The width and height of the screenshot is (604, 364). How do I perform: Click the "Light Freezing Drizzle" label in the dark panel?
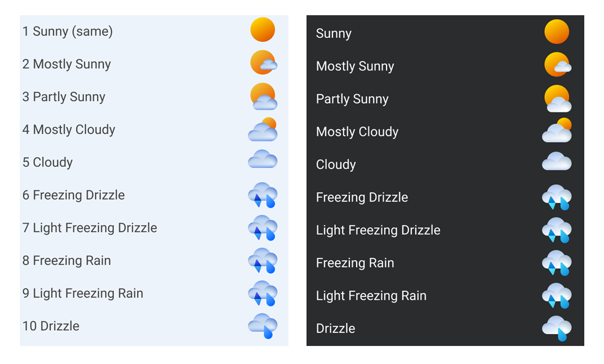point(378,230)
